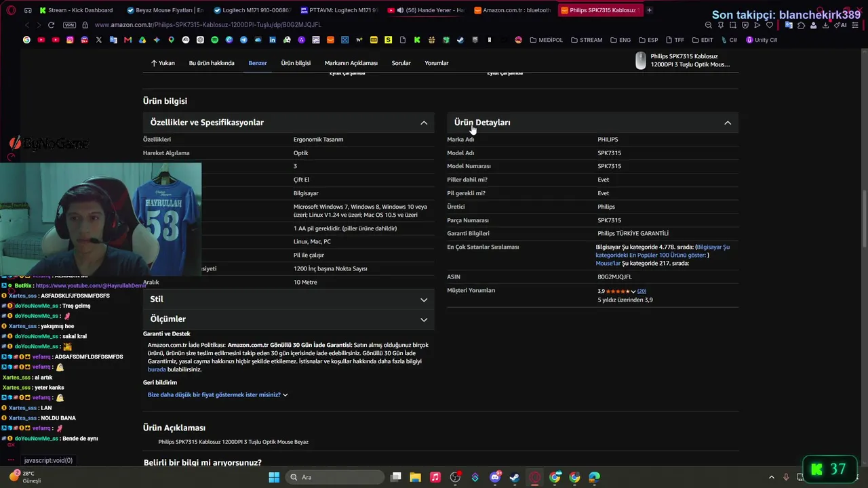
Task: Open En Popüler 100 Ürünü göster link
Action: coord(663,251)
